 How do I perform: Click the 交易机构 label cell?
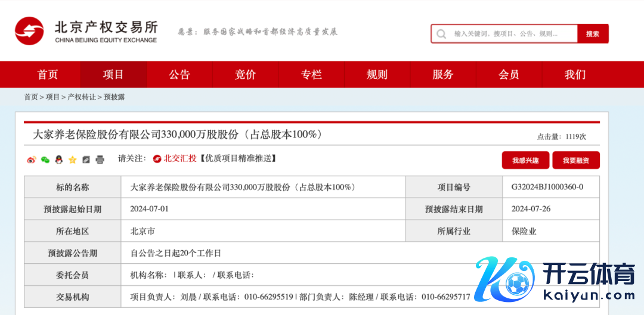click(x=72, y=297)
